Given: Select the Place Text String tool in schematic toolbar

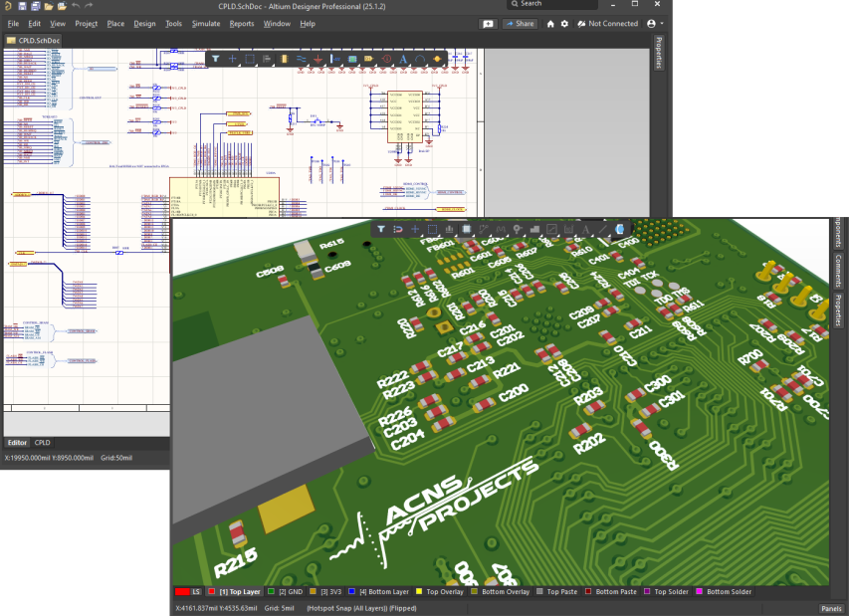Looking at the screenshot, I should coord(403,59).
